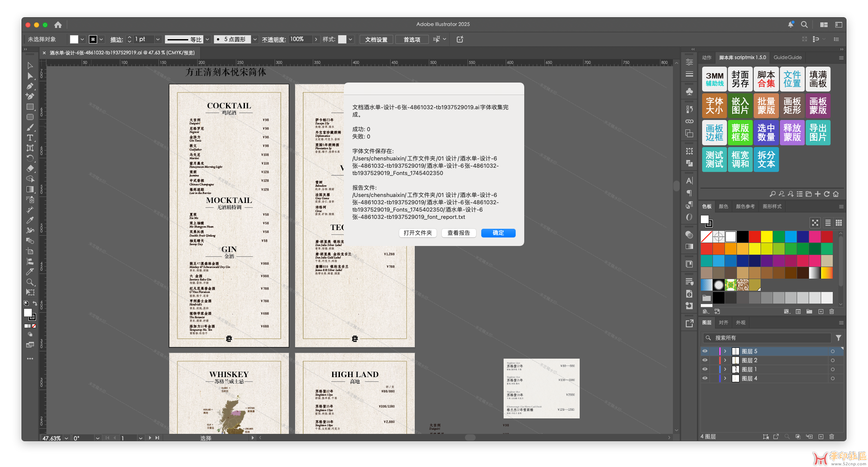Viewport: 868px width, 467px height.
Task: Run the 批量蒙版 script
Action: click(766, 106)
